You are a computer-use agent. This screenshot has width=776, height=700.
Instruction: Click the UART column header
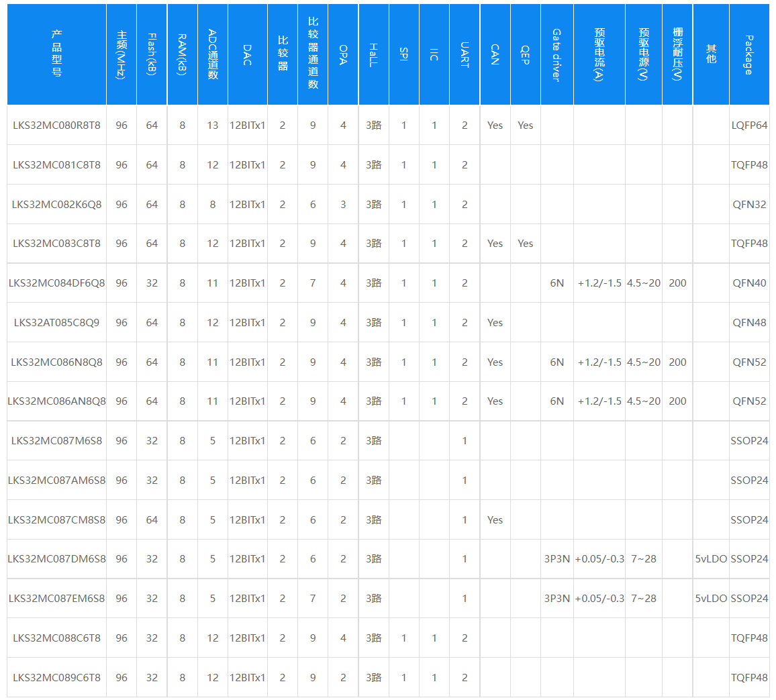(465, 54)
